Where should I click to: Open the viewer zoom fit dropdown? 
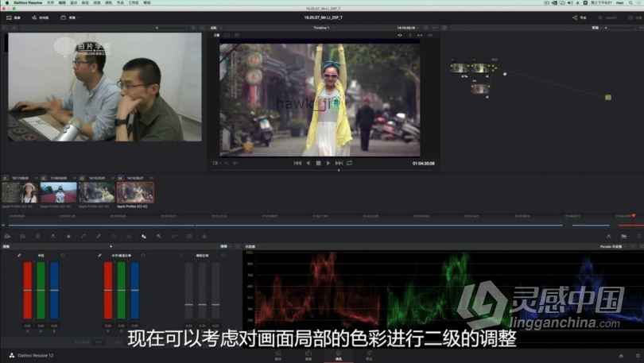[215, 28]
